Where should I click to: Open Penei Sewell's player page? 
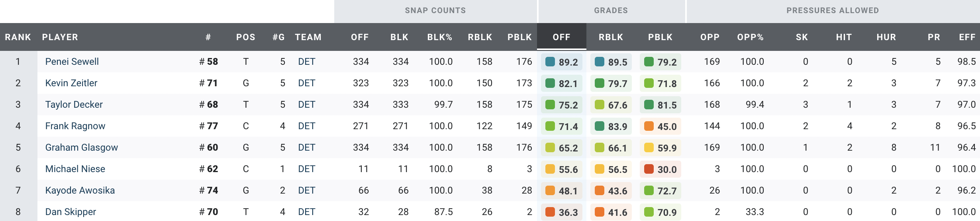(x=72, y=62)
